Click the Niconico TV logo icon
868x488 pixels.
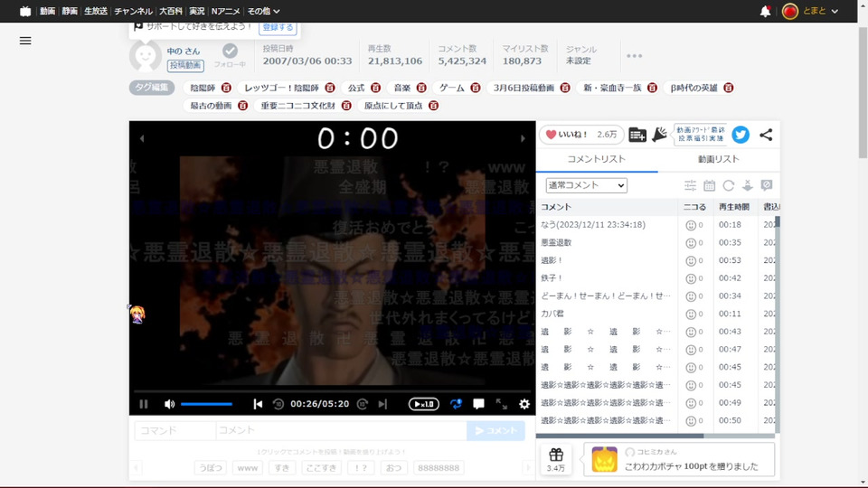pyautogui.click(x=25, y=11)
